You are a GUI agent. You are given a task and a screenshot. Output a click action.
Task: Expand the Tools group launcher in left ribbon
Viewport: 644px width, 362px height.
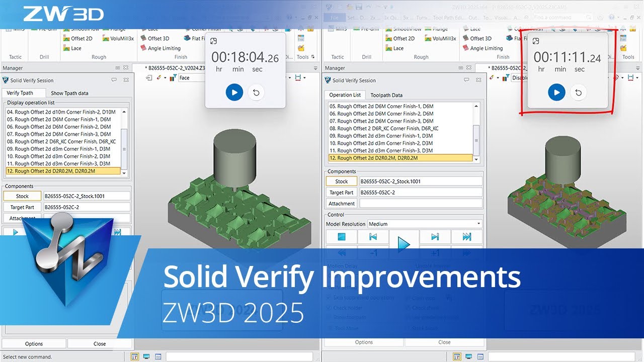click(x=313, y=57)
